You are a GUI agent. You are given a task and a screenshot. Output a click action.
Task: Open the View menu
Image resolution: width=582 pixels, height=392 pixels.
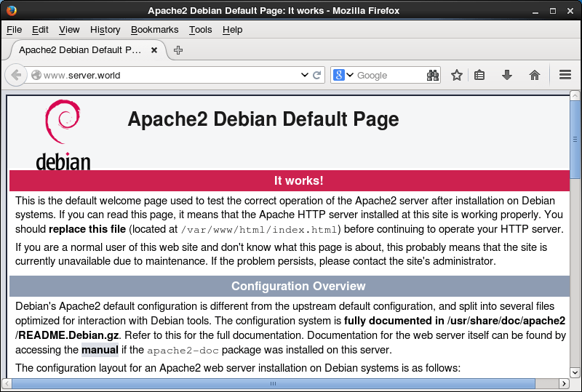tap(69, 30)
